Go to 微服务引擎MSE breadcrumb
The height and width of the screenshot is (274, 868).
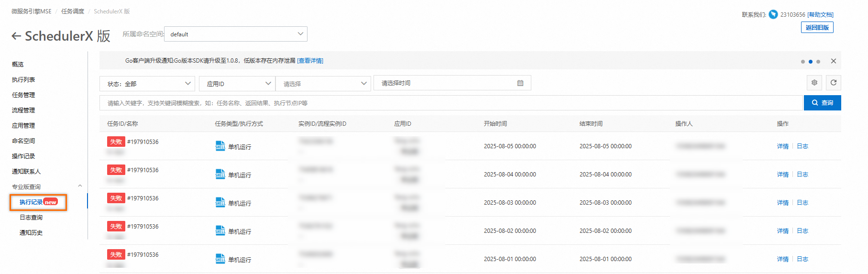(x=32, y=11)
